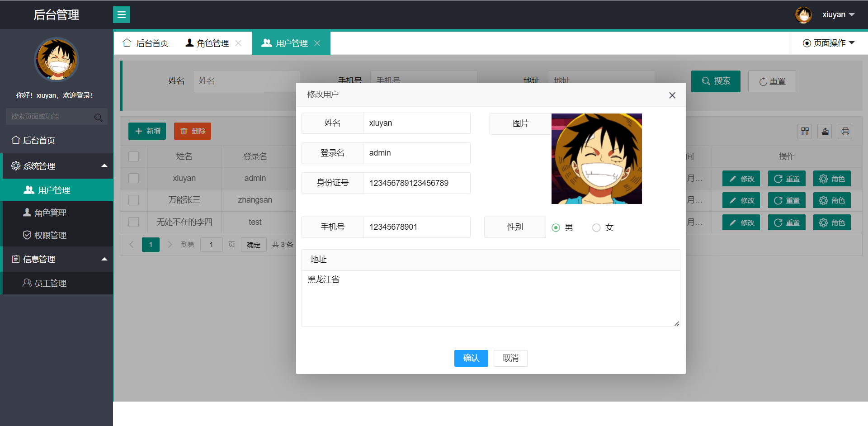Click the top-right user avatar icon

(803, 15)
